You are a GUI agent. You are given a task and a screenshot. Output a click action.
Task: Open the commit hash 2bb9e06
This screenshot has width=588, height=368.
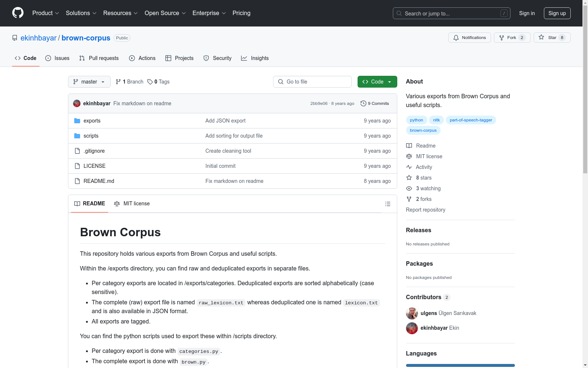coord(319,103)
